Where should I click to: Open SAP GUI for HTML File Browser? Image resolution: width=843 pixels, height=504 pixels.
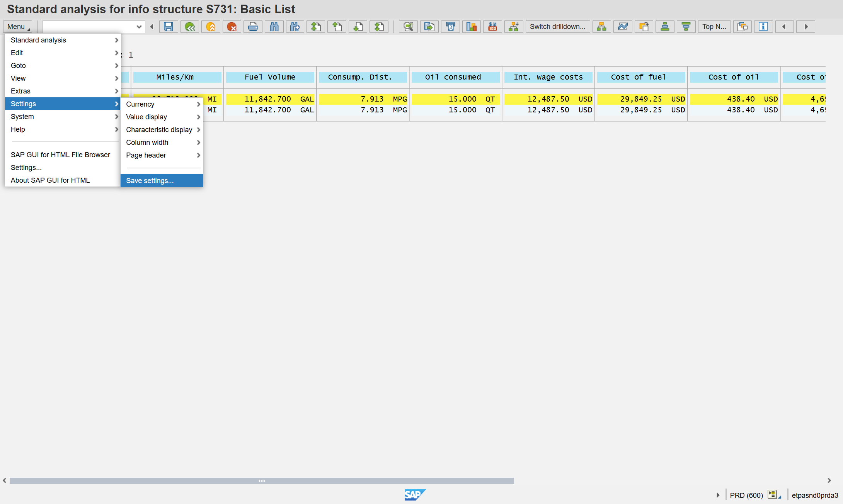(63, 155)
